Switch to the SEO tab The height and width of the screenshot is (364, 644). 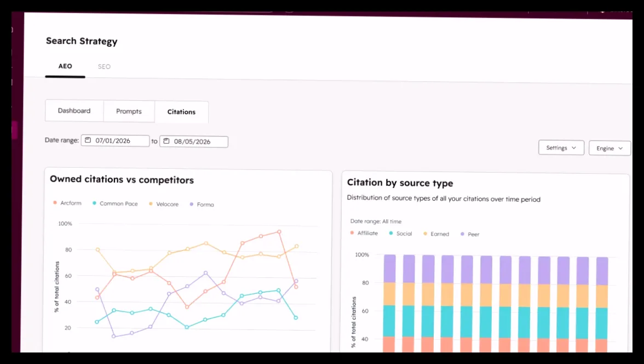pos(104,66)
